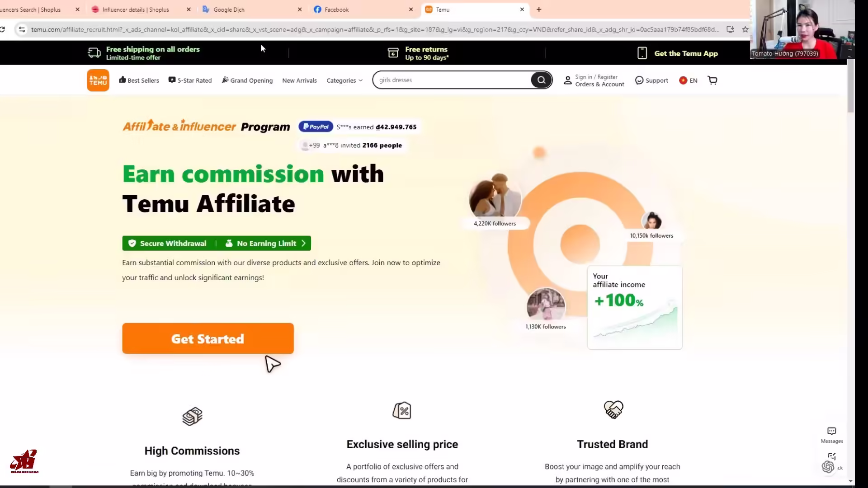This screenshot has height=488, width=868.
Task: Open Best Sellers thumbs-up link
Action: tap(139, 80)
